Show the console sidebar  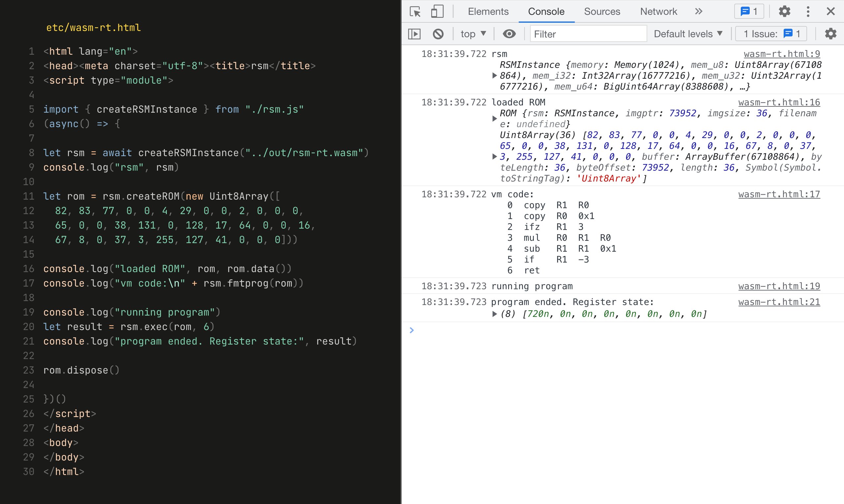click(x=414, y=34)
